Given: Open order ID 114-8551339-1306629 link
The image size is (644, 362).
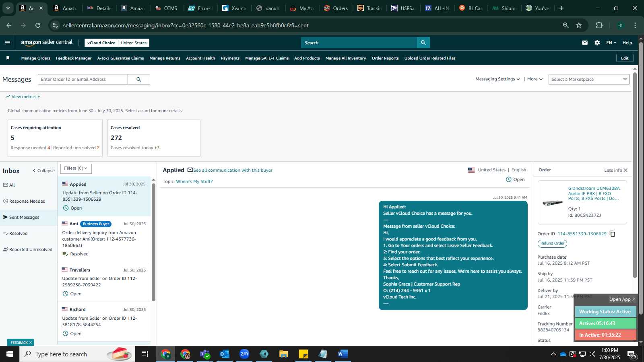Looking at the screenshot, I should point(582,234).
